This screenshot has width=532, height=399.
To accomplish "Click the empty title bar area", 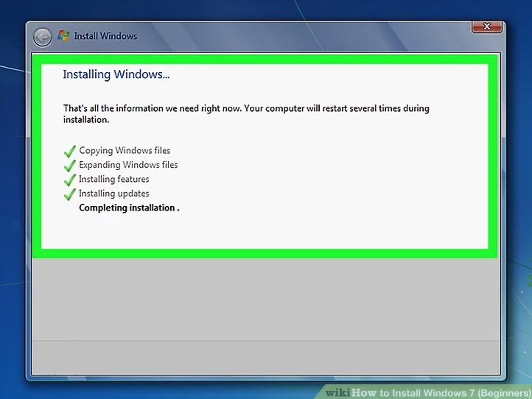I will [x=295, y=36].
